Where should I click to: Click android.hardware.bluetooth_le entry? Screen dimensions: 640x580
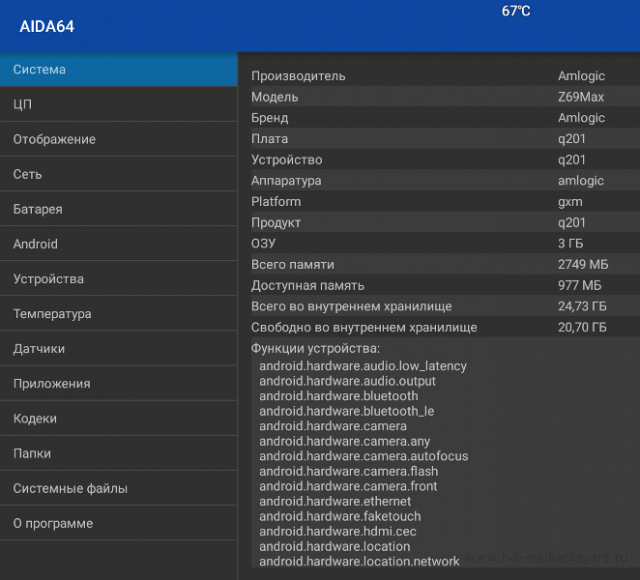tap(347, 411)
